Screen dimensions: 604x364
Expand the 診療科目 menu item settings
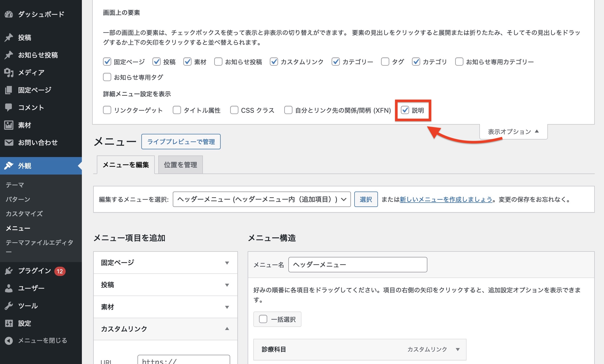pyautogui.click(x=458, y=349)
